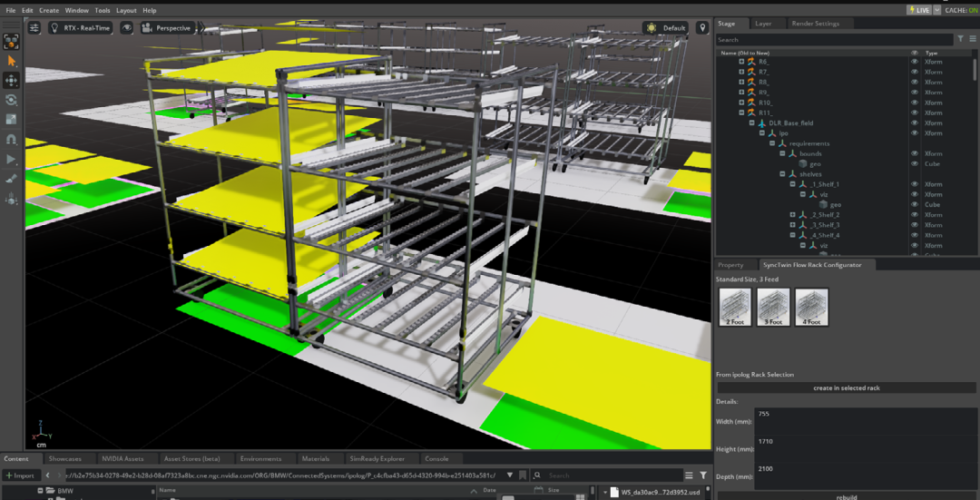Switch to the Render Settings tab
Screen dimensions: 980x500
(x=815, y=24)
